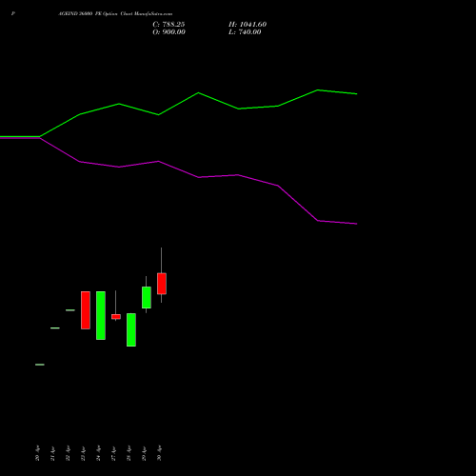Click the low value 'L: 740.00'
Screen dimensions: 476x476
245,32
